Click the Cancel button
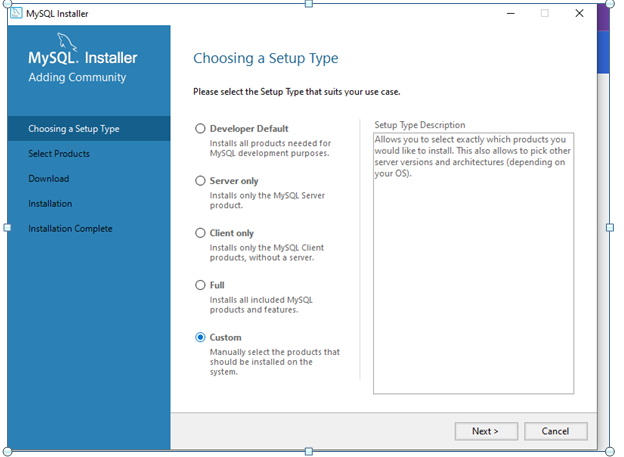This screenshot has width=624, height=457. point(556,431)
